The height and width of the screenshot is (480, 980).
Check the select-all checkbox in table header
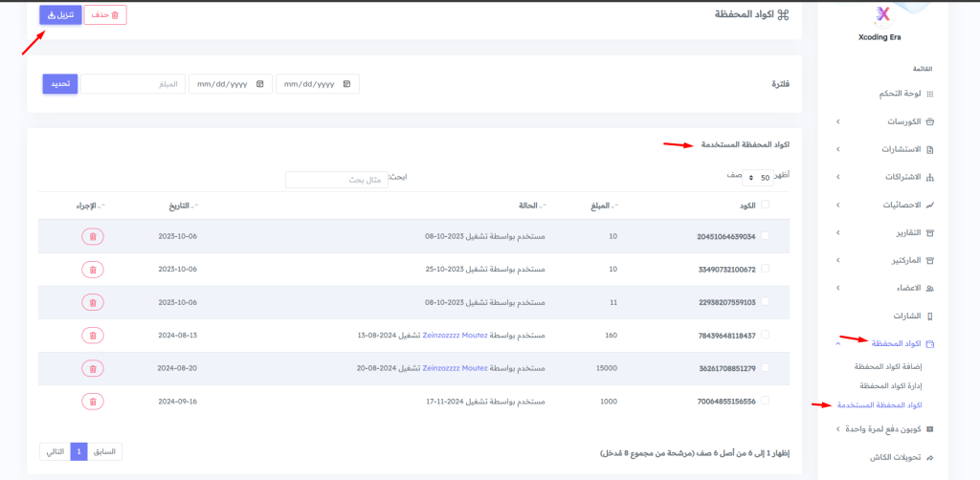pos(764,205)
